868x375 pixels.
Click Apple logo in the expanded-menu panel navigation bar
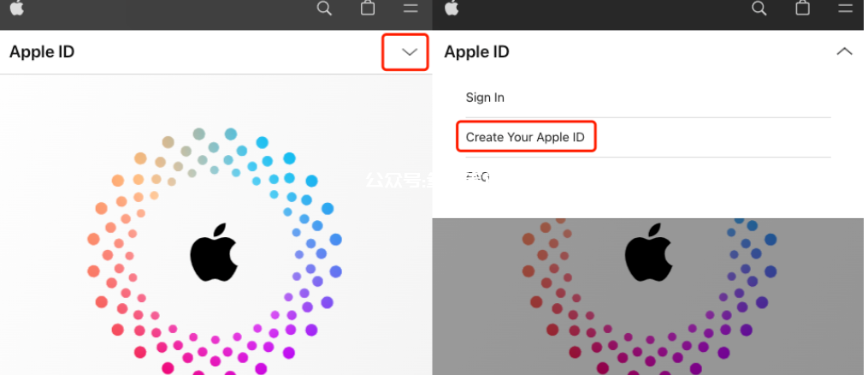(452, 7)
